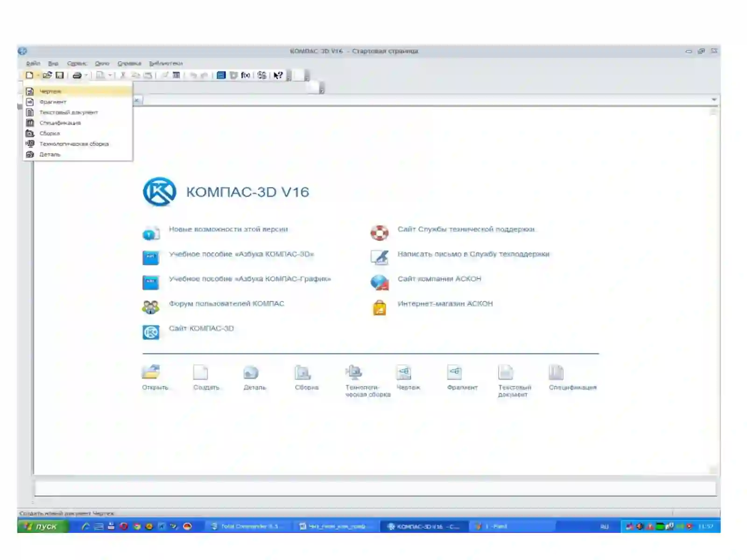
Task: Open Форум пользователей КОМПАС link
Action: coord(226,303)
